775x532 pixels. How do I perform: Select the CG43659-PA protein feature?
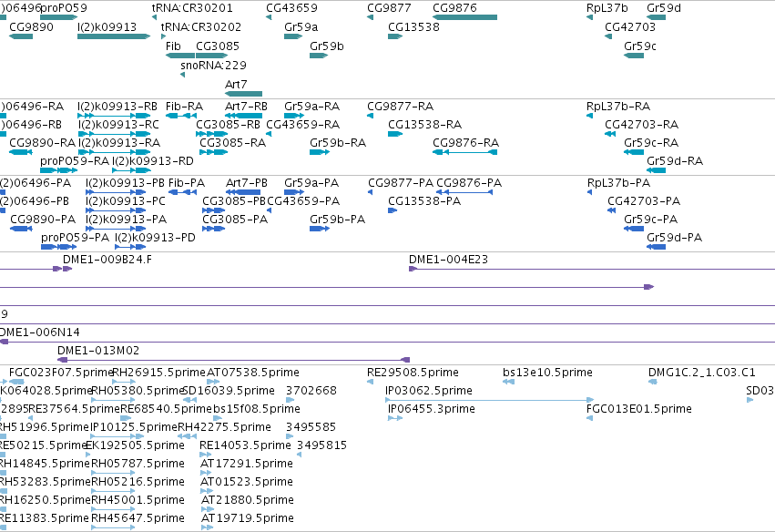269,210
